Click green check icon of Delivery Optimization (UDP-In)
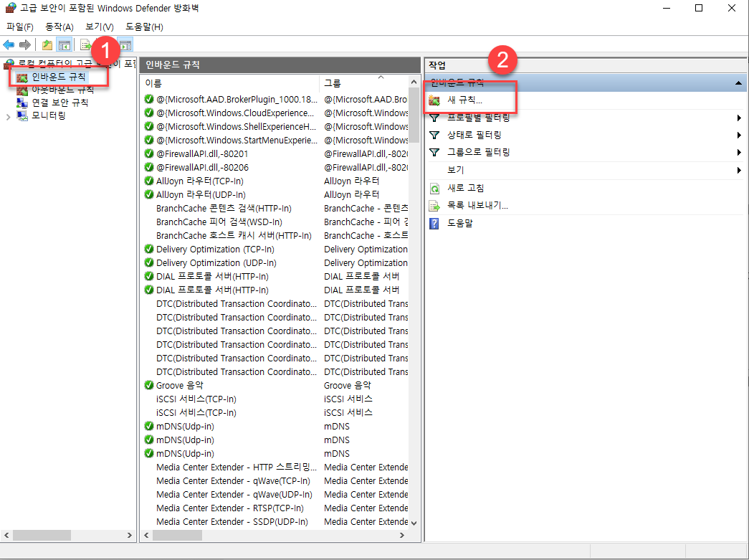Screen dimensions: 749x560 pos(148,263)
